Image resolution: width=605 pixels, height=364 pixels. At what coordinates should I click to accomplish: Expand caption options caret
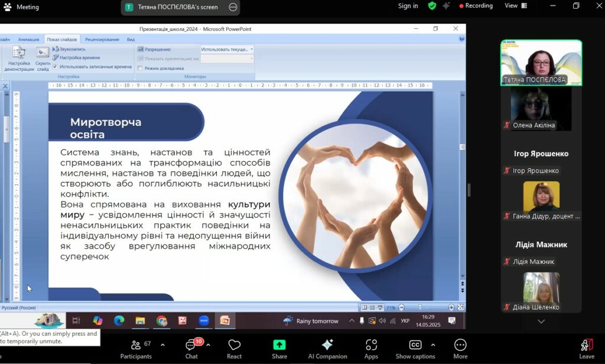433,344
